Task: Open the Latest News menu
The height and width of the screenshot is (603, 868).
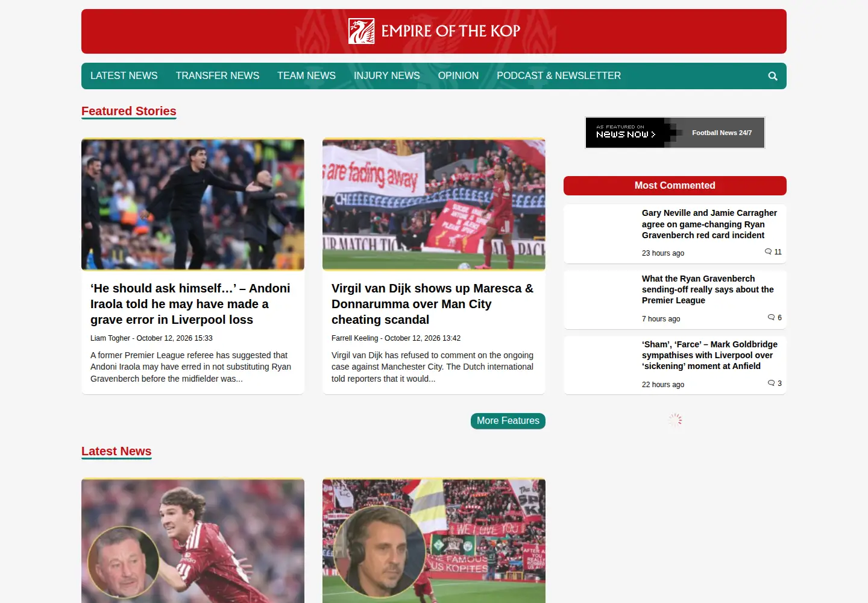Action: [x=124, y=76]
